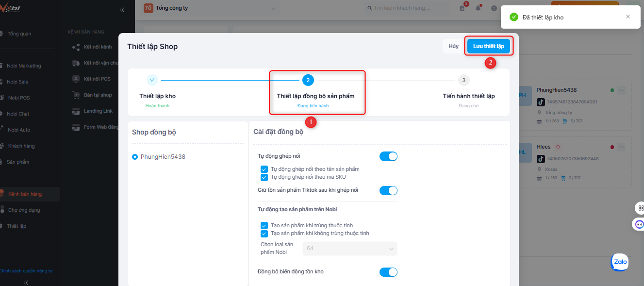The height and width of the screenshot is (286, 644).
Task: Click the Hủy button
Action: click(x=453, y=46)
